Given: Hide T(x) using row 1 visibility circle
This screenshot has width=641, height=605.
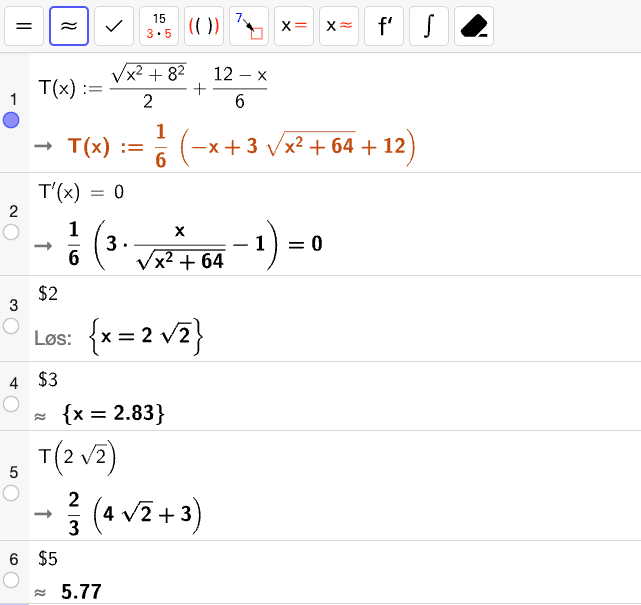Looking at the screenshot, I should click(x=11, y=120).
